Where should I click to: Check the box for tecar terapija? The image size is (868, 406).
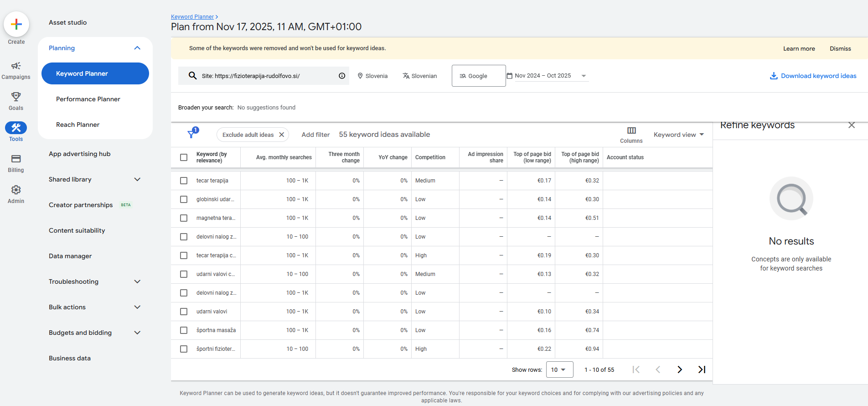(x=184, y=181)
